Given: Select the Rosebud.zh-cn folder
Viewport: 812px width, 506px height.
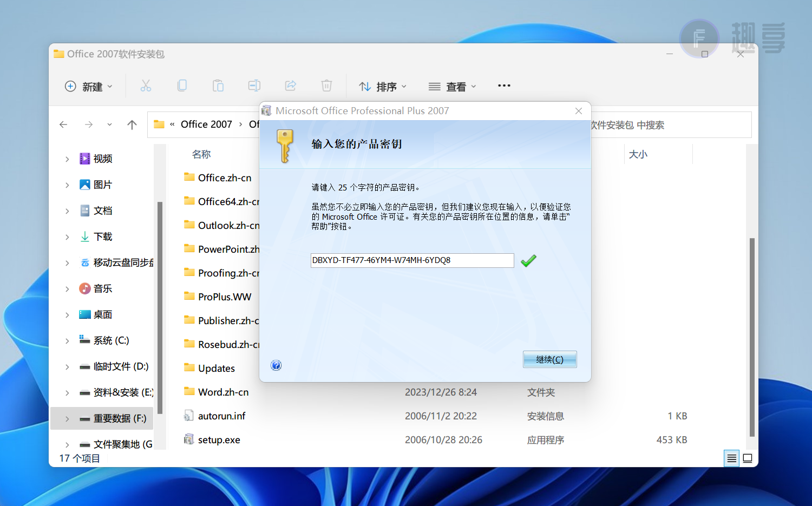Looking at the screenshot, I should (221, 344).
